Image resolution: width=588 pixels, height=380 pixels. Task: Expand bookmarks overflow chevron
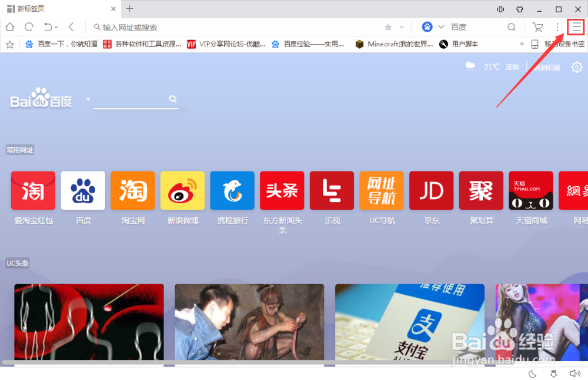pyautogui.click(x=522, y=44)
